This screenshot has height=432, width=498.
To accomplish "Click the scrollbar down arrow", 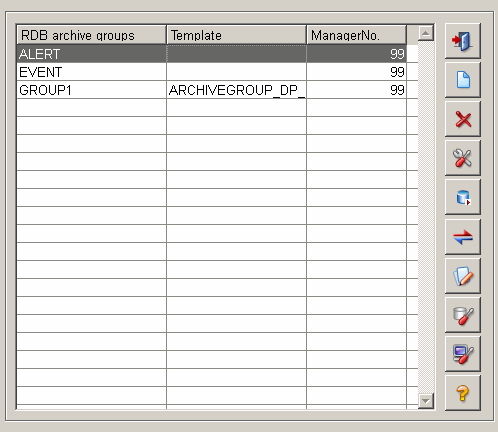I will (x=426, y=401).
